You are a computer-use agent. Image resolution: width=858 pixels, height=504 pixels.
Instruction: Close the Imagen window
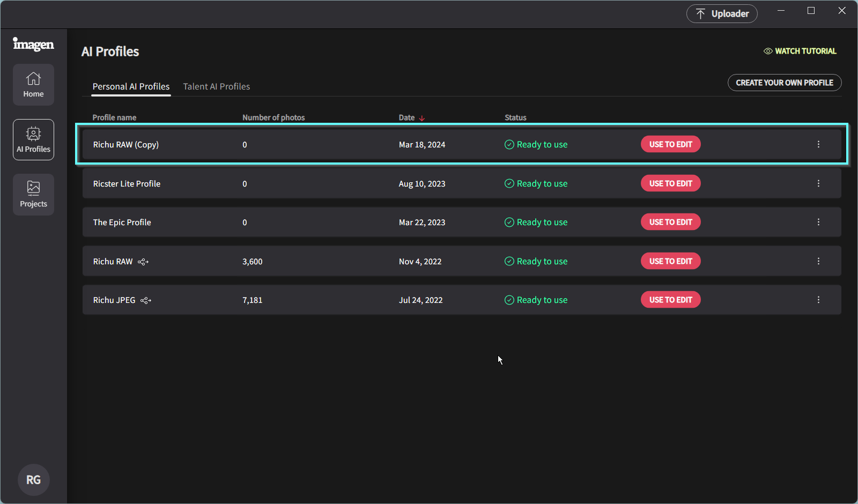point(842,11)
